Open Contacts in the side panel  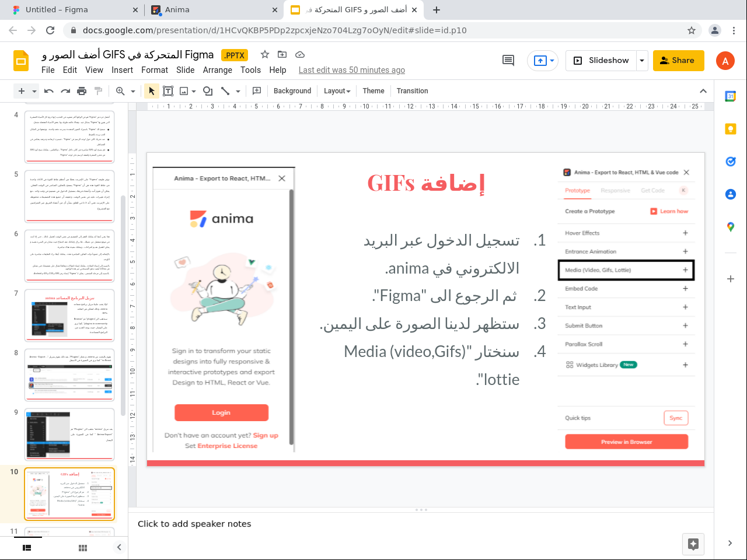tap(730, 194)
